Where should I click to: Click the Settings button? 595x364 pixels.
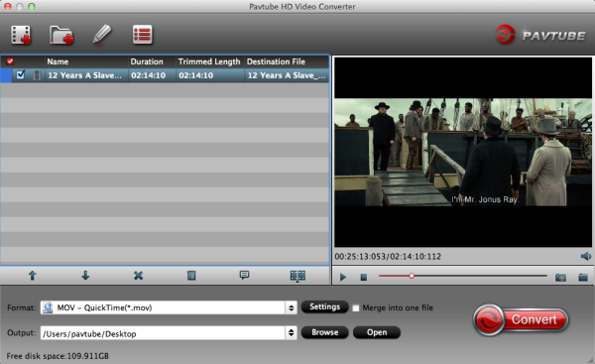point(325,307)
